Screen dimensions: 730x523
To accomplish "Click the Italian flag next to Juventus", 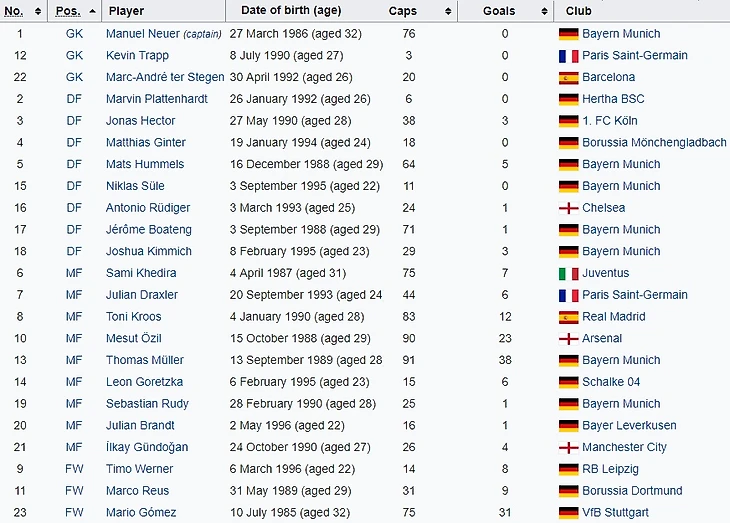I will coord(568,273).
